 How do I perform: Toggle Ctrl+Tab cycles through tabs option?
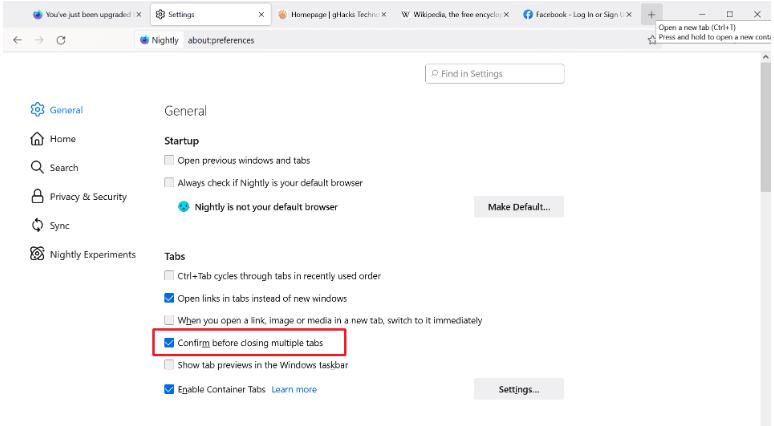pyautogui.click(x=168, y=275)
